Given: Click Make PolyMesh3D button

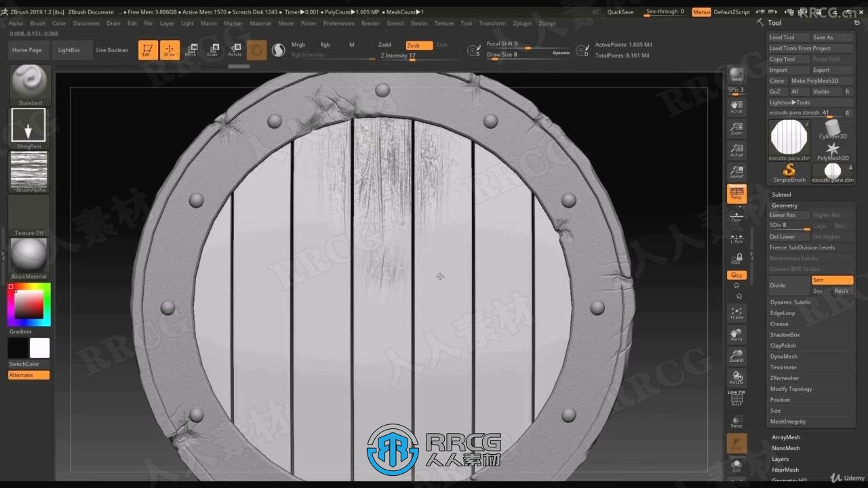Looking at the screenshot, I should pos(821,81).
